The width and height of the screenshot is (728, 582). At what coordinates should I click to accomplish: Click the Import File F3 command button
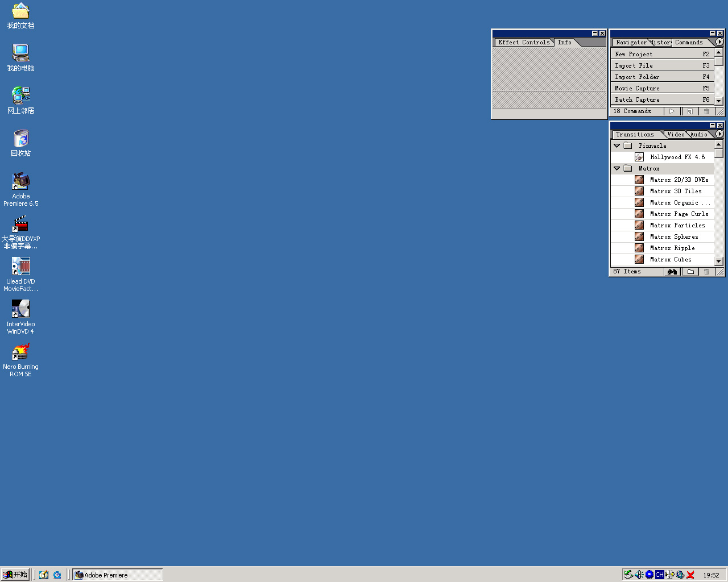663,65
